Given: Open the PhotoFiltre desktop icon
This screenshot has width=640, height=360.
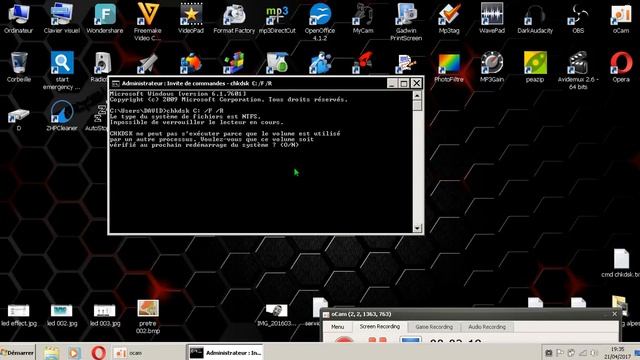Looking at the screenshot, I should [x=449, y=68].
